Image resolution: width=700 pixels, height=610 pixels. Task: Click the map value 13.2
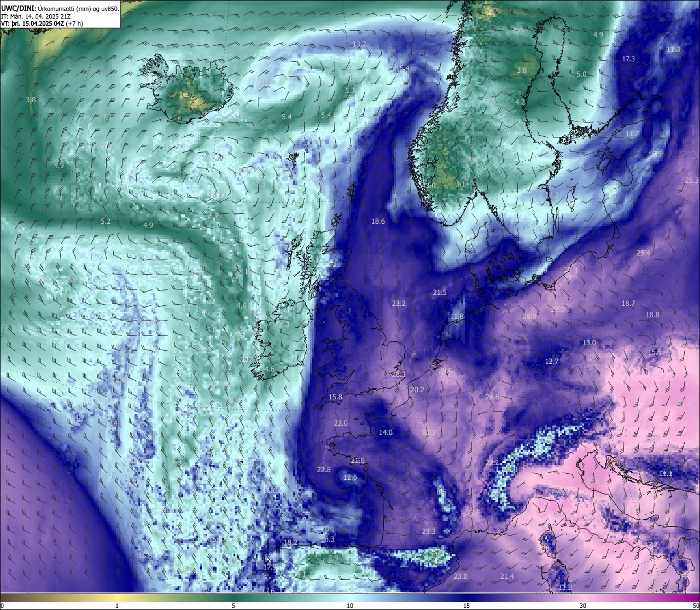[x=360, y=44]
